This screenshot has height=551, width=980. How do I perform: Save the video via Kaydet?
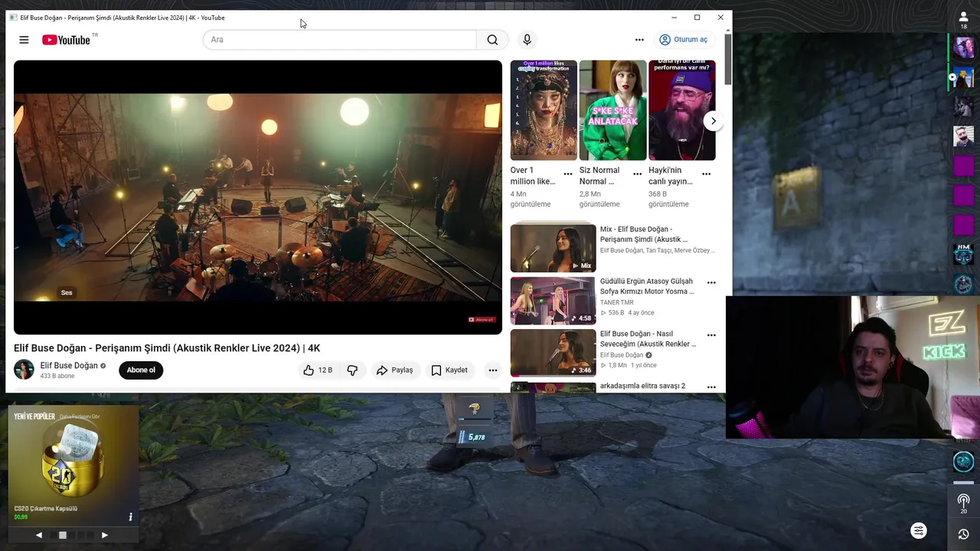click(x=449, y=370)
